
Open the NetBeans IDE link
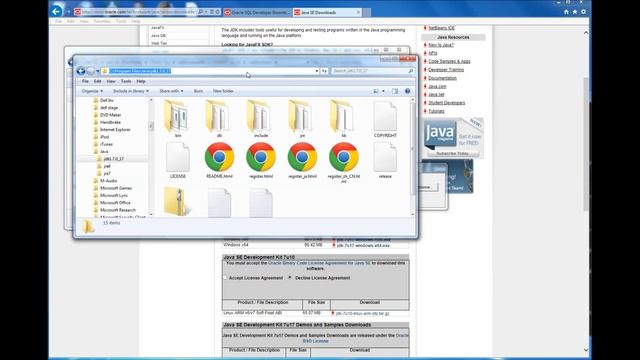click(x=441, y=28)
